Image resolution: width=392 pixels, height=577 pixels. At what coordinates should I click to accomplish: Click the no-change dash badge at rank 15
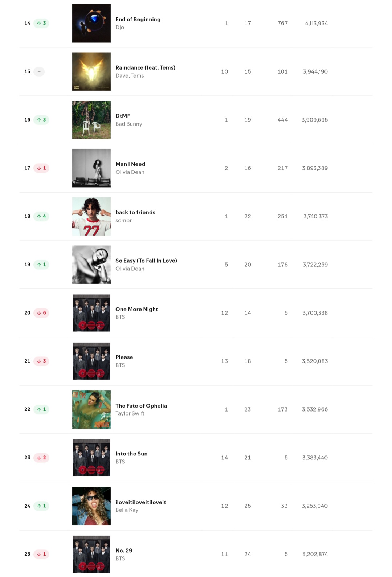tap(39, 71)
